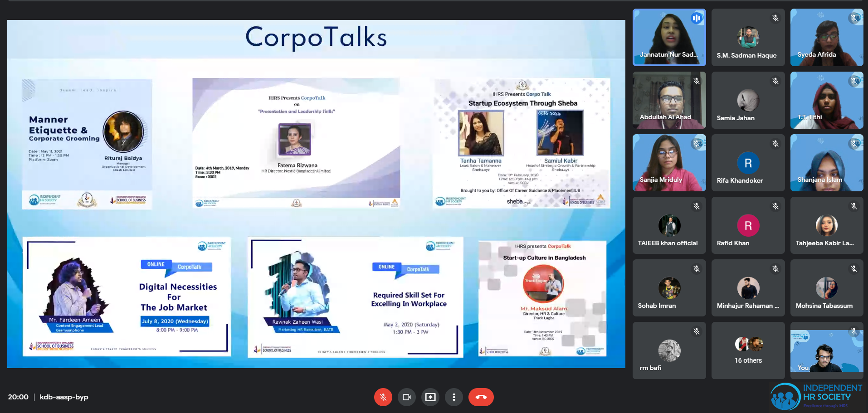Select Rafid Khan's pink R avatar
Screen dimensions: 868x413
[x=748, y=225]
